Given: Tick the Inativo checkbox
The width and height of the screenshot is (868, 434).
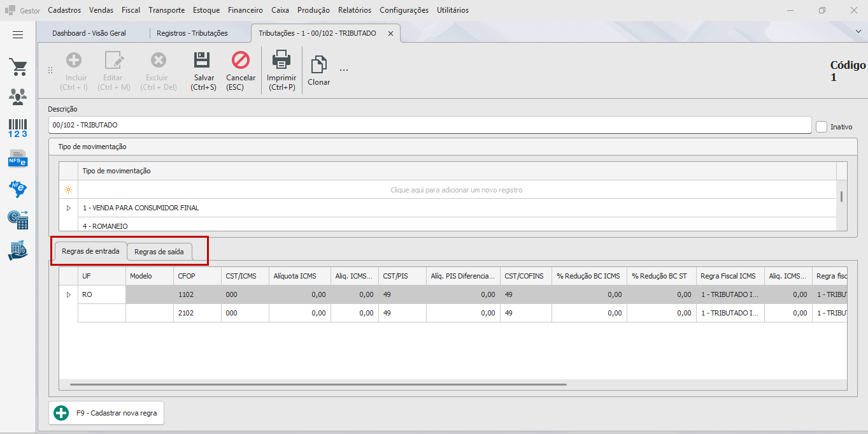Looking at the screenshot, I should click(x=822, y=127).
